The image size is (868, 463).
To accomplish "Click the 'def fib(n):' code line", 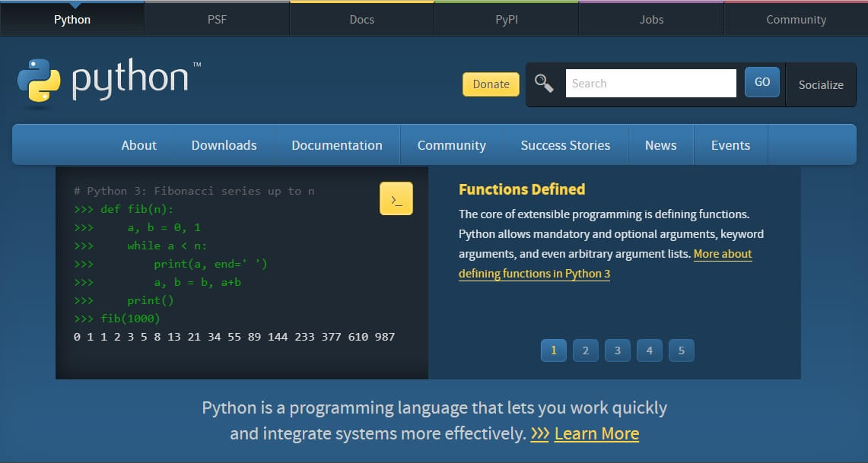I will [123, 209].
